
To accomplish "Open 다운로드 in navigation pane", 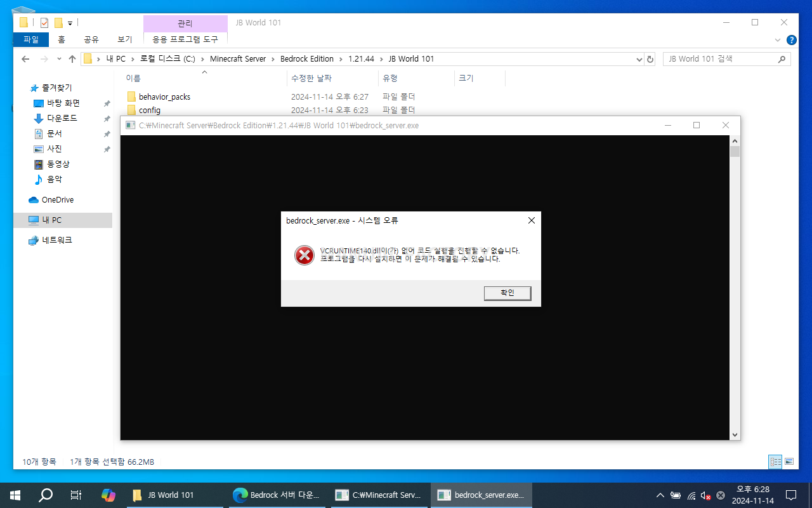I will pyautogui.click(x=62, y=118).
